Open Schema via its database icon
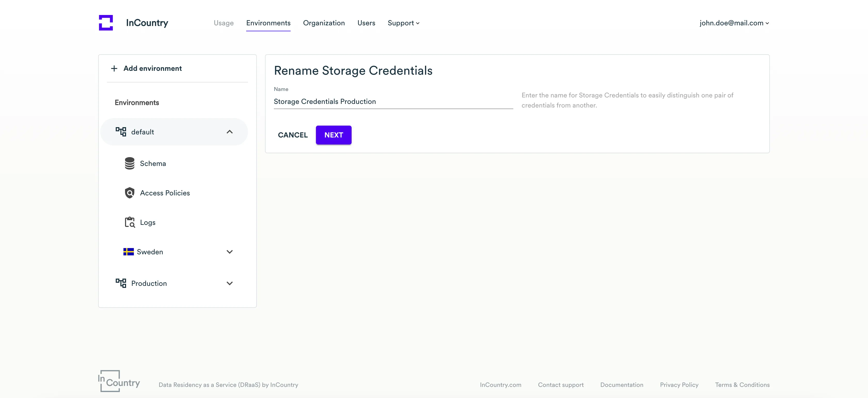The height and width of the screenshot is (398, 868). (x=130, y=163)
